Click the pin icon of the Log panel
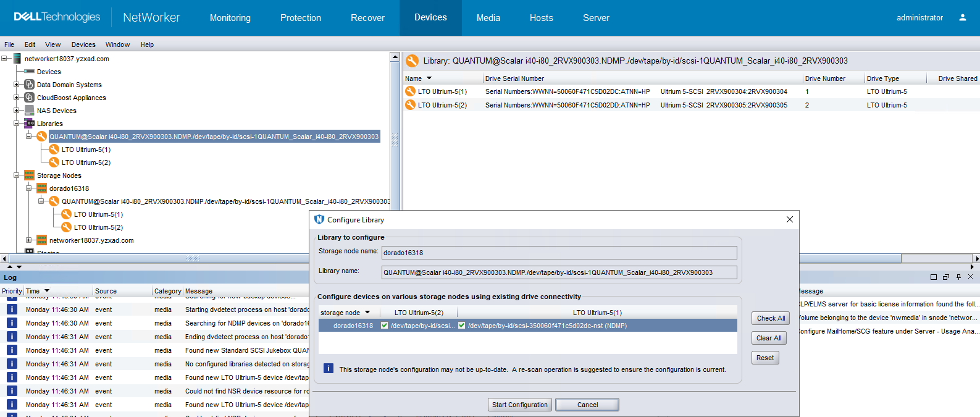This screenshot has height=417, width=980. [x=958, y=277]
